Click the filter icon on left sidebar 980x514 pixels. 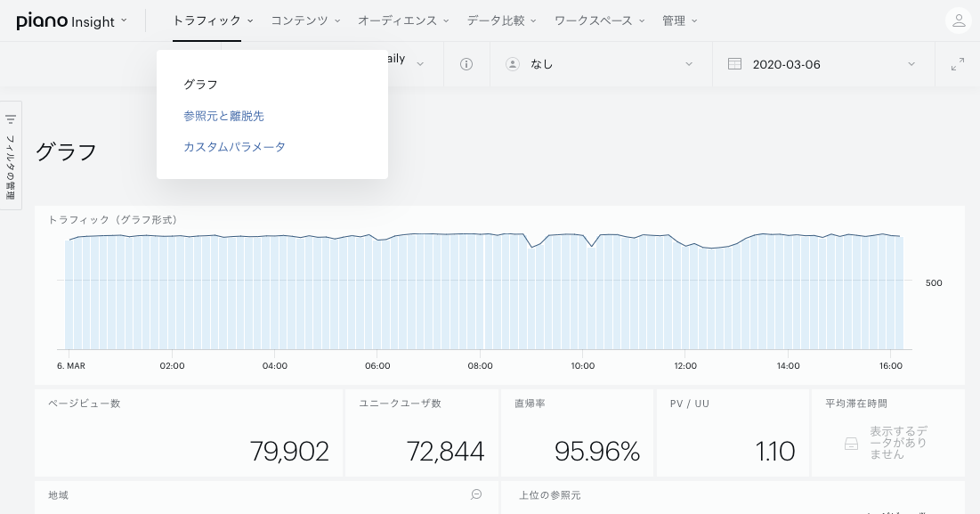(x=11, y=118)
